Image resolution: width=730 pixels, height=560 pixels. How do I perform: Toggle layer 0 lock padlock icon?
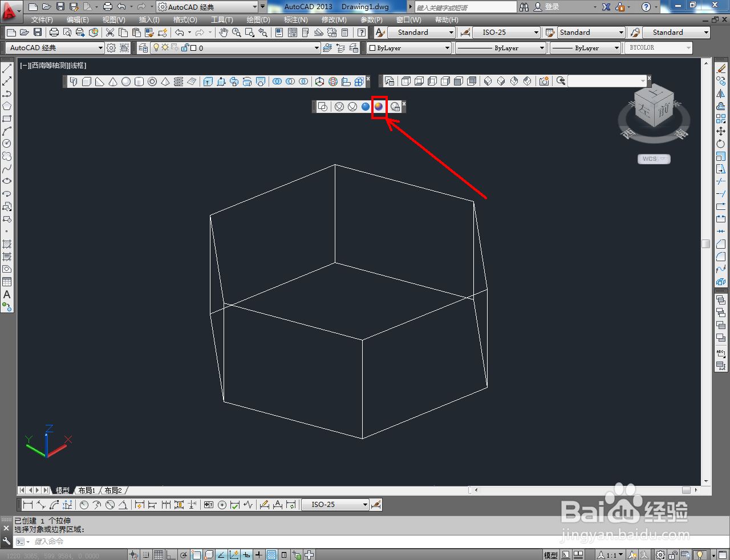point(185,48)
